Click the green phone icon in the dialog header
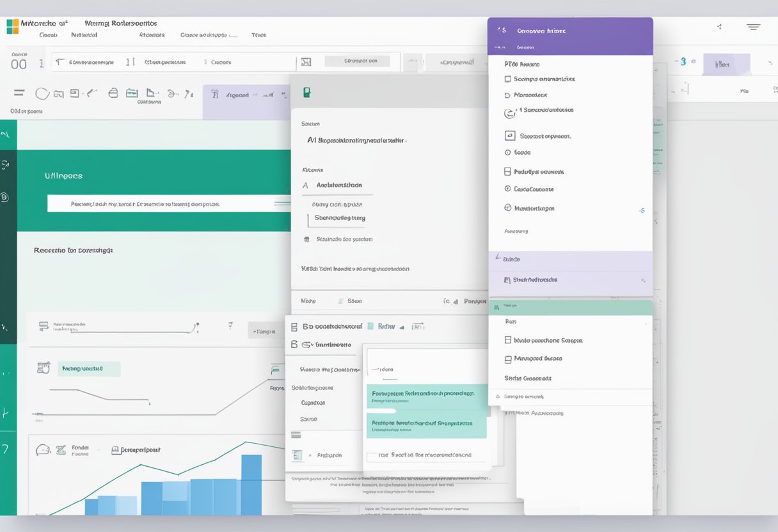Screen dimensions: 778x532 (306, 93)
